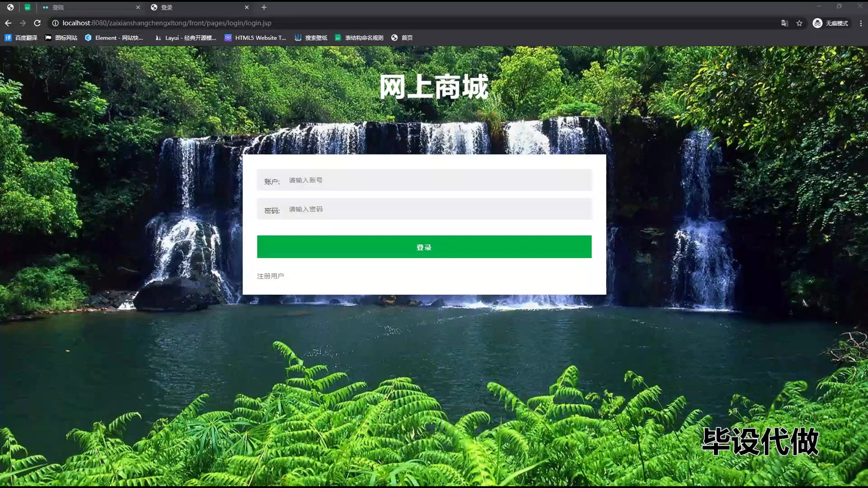Open the Element bookmark
Screen dimensions: 868x488
[114, 38]
